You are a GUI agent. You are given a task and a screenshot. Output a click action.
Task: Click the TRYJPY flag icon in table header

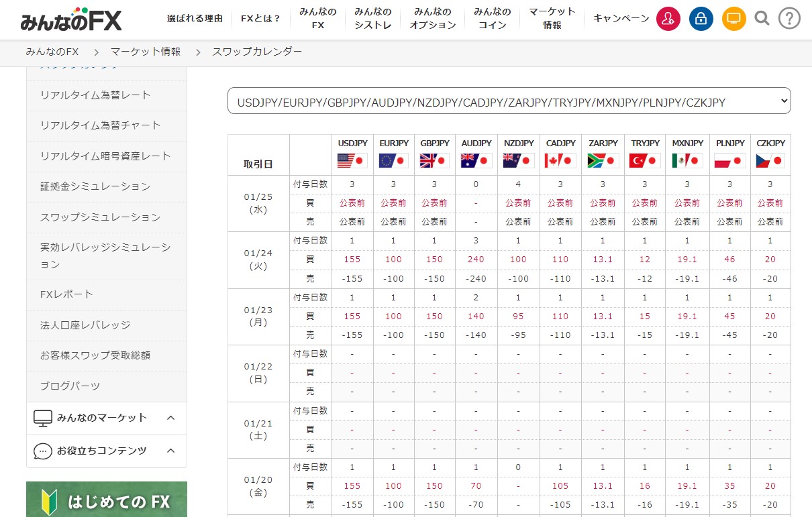tap(645, 161)
